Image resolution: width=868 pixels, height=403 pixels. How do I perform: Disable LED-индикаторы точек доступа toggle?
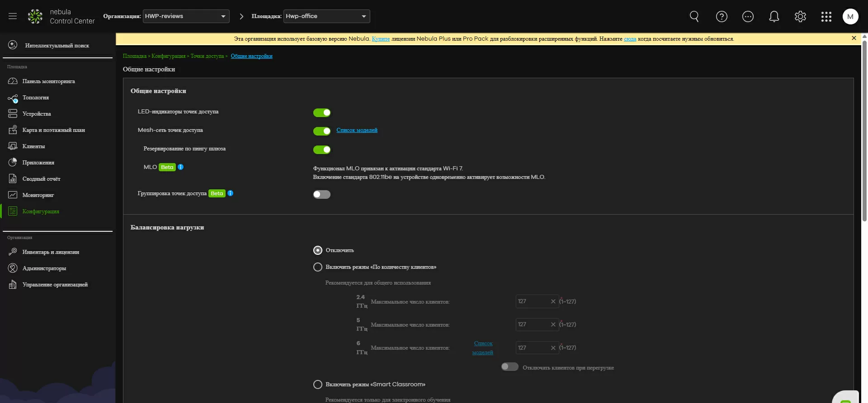pyautogui.click(x=322, y=112)
